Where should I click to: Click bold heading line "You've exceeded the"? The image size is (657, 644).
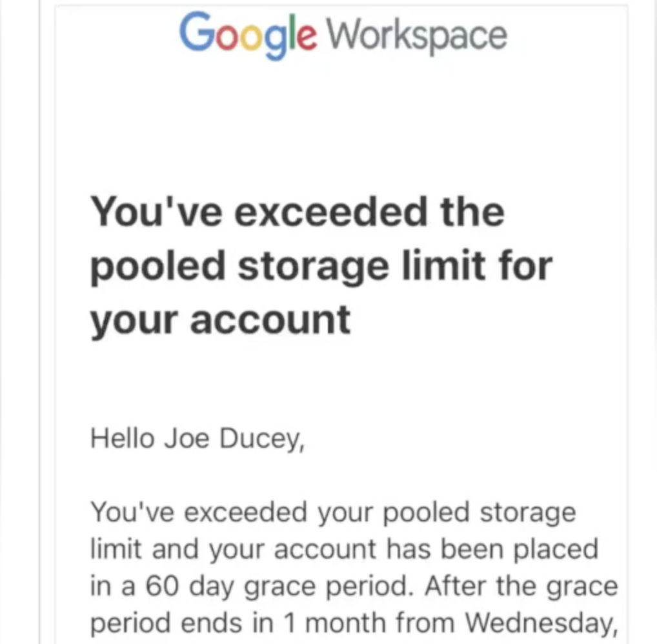(x=298, y=211)
